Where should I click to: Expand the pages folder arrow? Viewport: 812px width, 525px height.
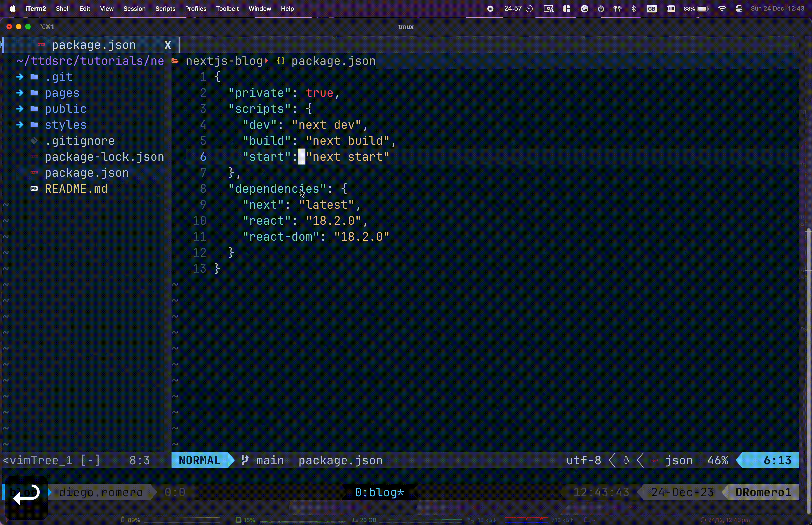20,93
